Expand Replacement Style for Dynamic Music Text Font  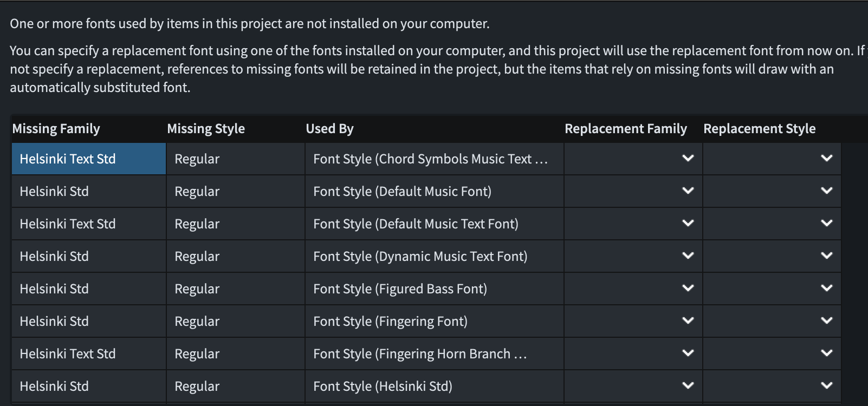coord(772,256)
